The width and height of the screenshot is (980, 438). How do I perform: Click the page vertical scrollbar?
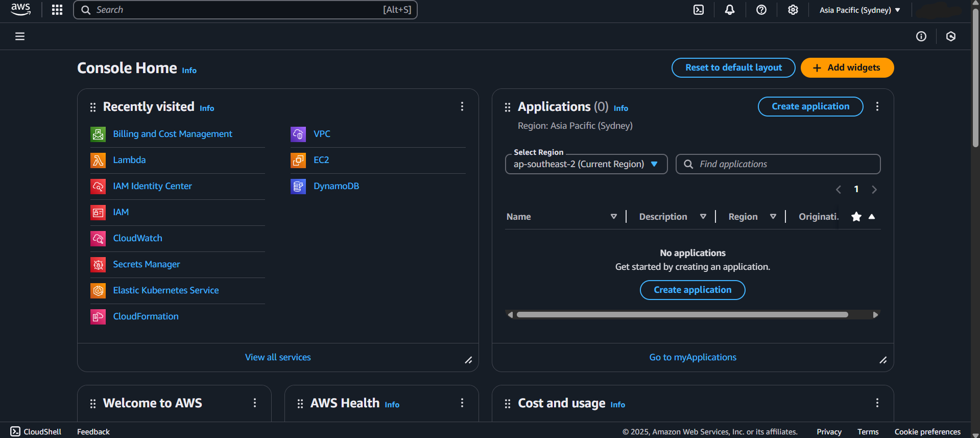pyautogui.click(x=975, y=77)
